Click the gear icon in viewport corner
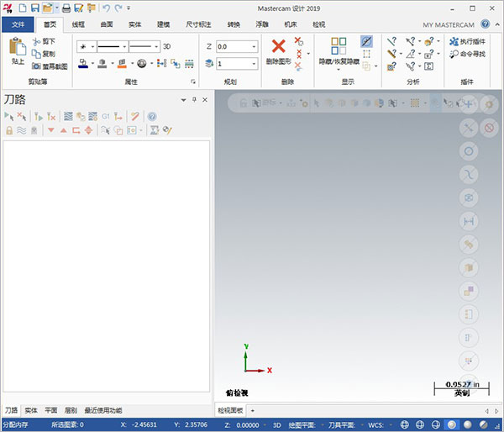This screenshot has height=432, width=504. pos(489,104)
